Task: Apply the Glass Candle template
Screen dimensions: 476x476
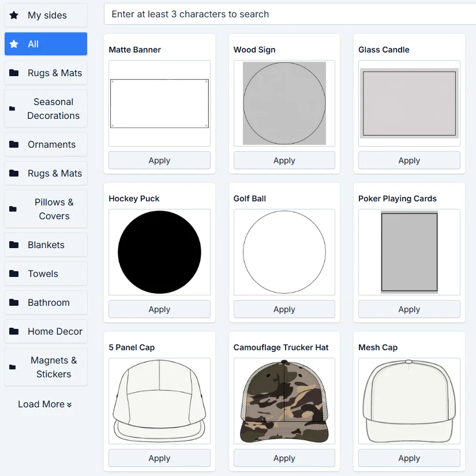Action: coord(409,160)
